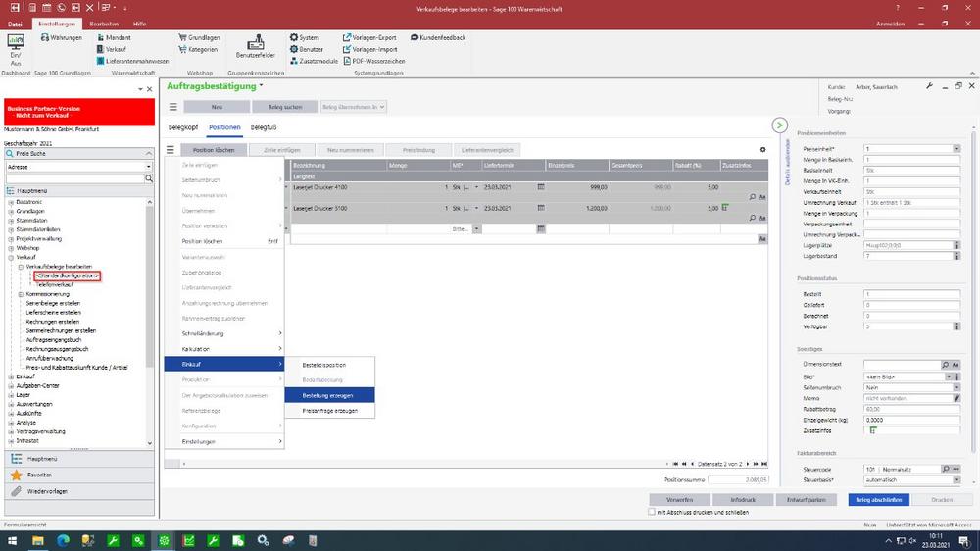Open grid settings gear icon

[763, 150]
